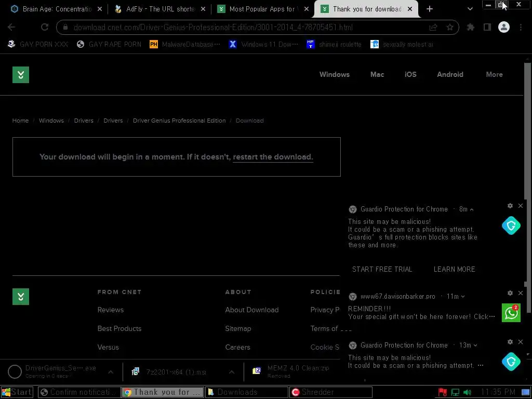Open the Start menu
The image size is (532, 399).
[17, 392]
